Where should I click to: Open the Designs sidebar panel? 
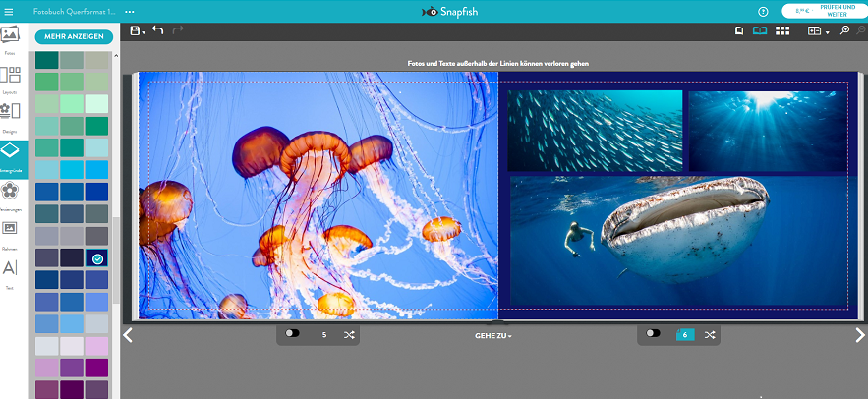click(10, 118)
